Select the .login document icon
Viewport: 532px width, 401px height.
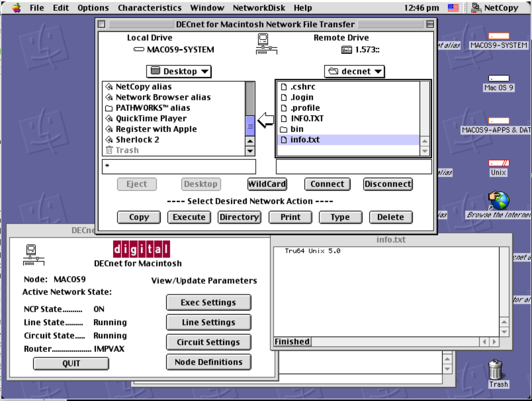(284, 98)
